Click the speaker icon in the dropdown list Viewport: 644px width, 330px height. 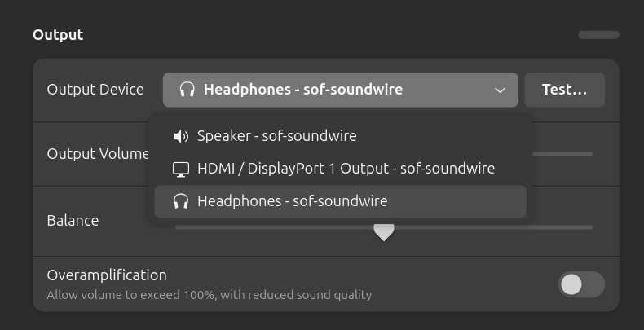point(181,136)
